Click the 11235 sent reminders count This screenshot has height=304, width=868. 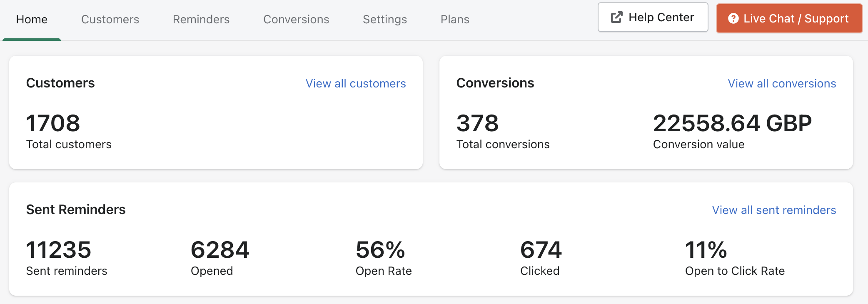click(58, 250)
